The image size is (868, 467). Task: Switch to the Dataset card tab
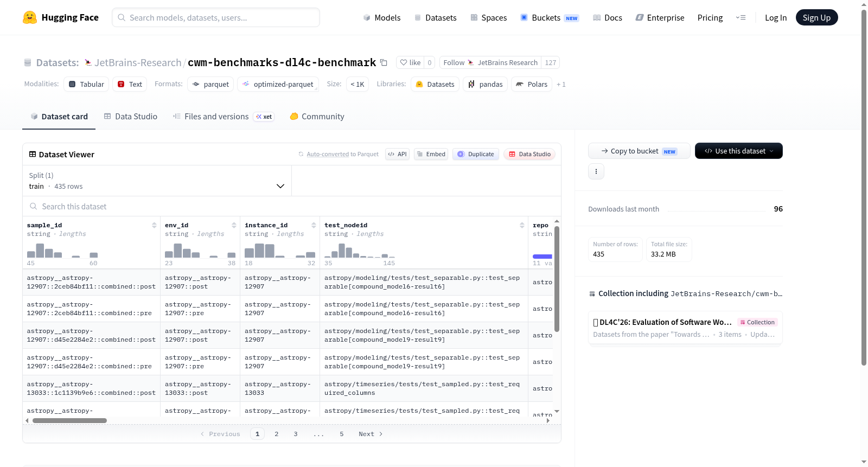(x=59, y=116)
